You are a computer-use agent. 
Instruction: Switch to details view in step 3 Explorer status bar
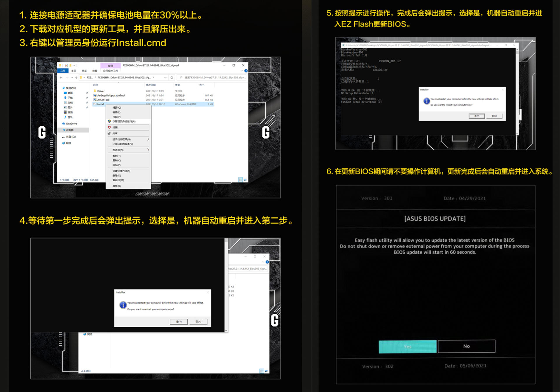pyautogui.click(x=240, y=180)
